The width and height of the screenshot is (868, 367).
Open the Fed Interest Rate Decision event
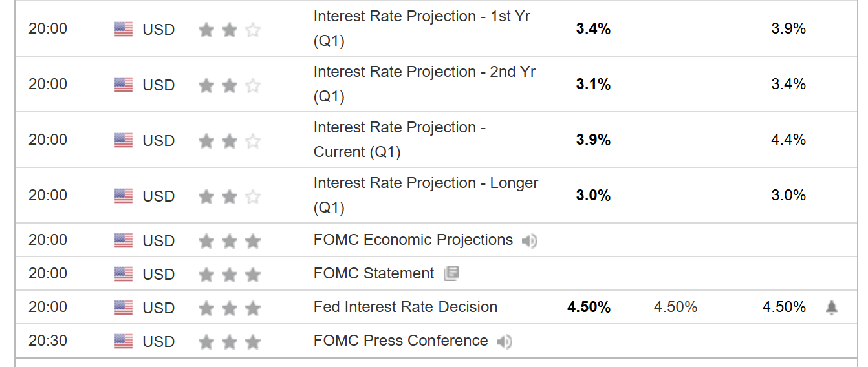405,308
